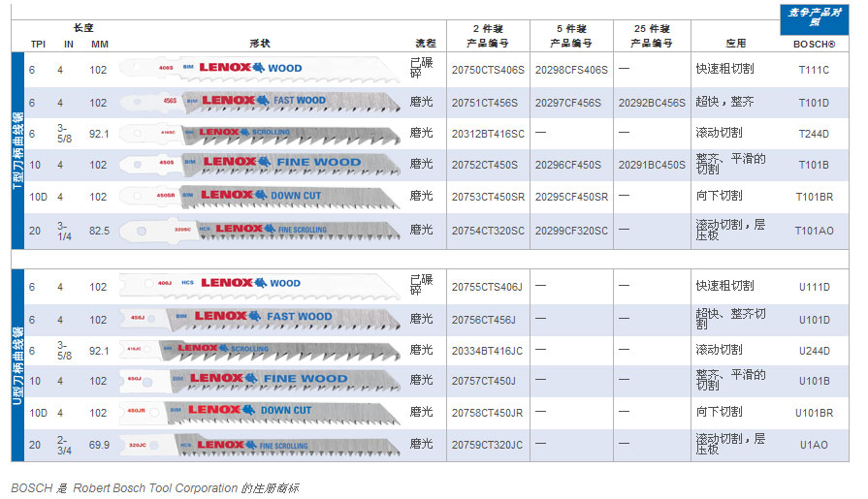868x499 pixels.
Task: Click Bosch equivalent T101B
Action: (814, 165)
